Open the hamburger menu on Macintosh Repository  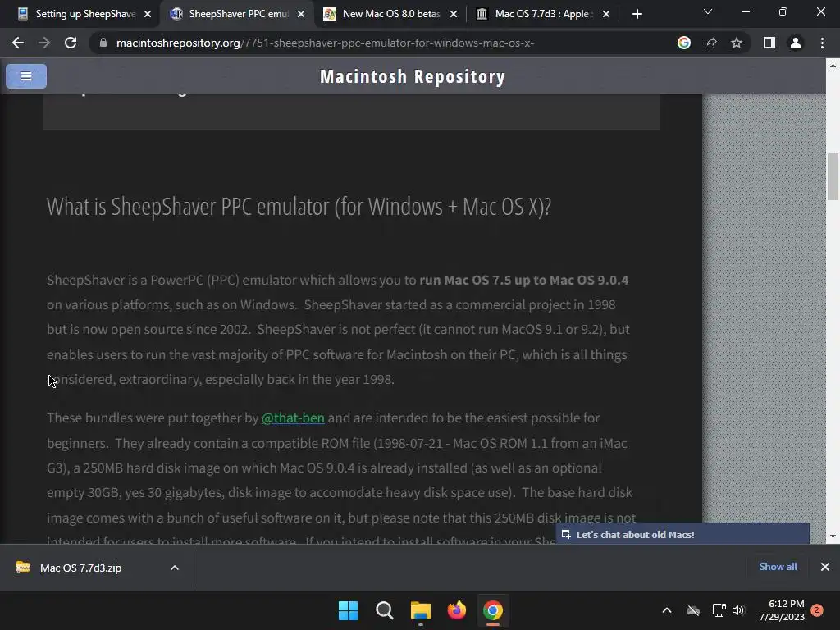26,76
